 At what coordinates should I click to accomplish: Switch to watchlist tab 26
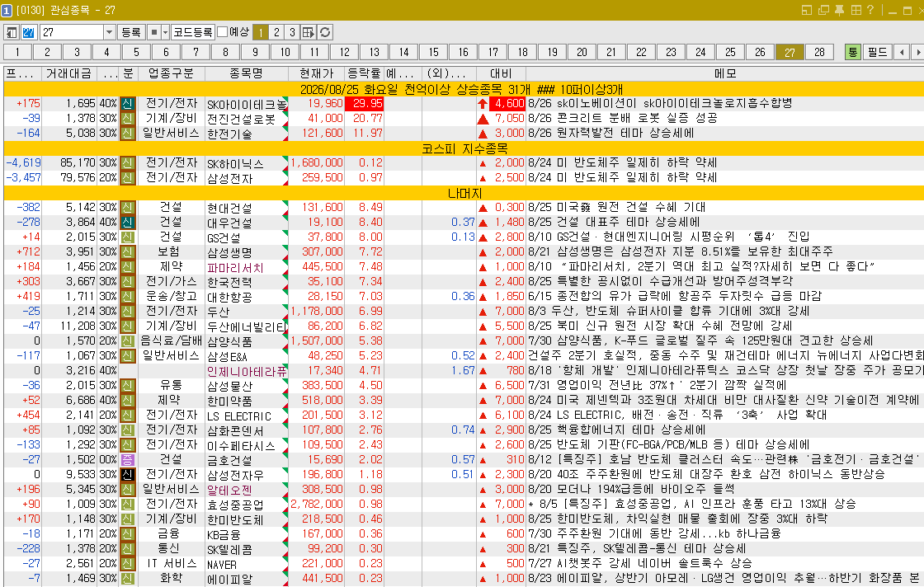(x=760, y=52)
